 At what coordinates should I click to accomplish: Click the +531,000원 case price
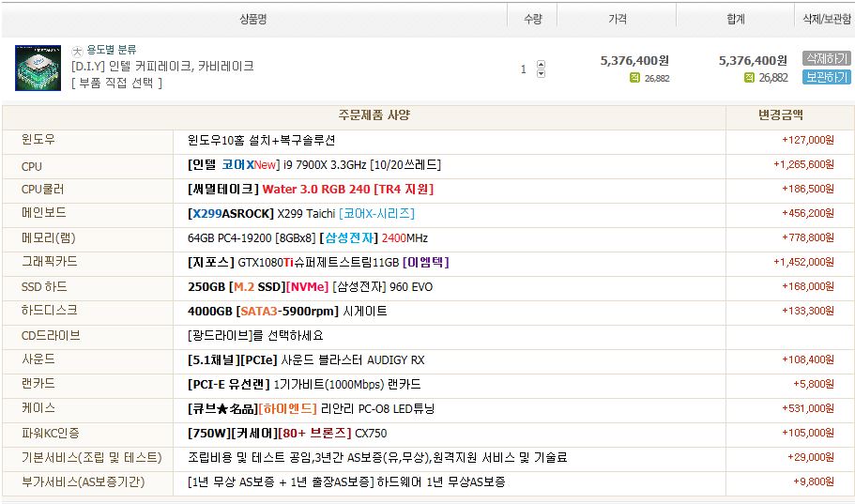click(x=807, y=408)
